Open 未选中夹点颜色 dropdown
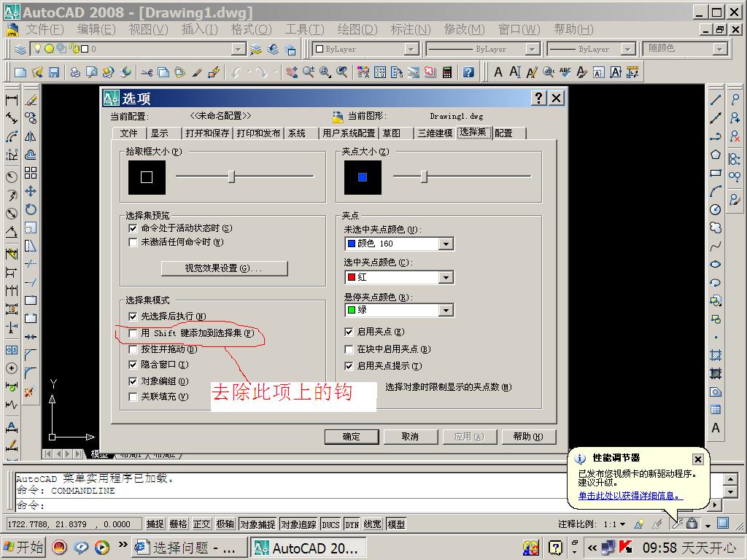This screenshot has height=560, width=747. [x=446, y=244]
